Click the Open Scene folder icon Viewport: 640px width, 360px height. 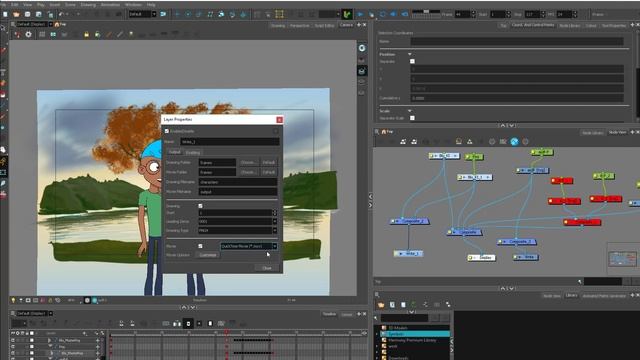pos(16,14)
